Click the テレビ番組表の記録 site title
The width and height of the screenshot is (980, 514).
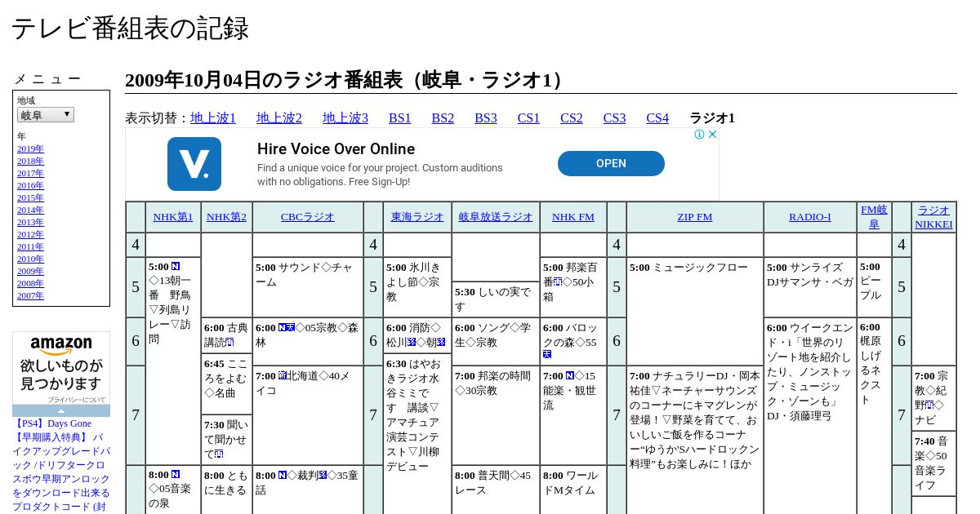[x=130, y=28]
